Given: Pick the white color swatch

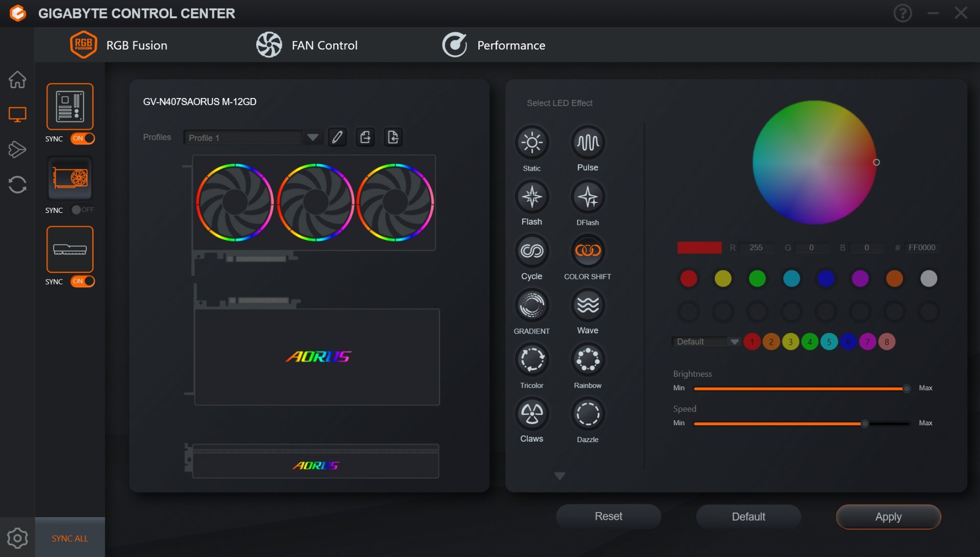Looking at the screenshot, I should click(x=928, y=279).
